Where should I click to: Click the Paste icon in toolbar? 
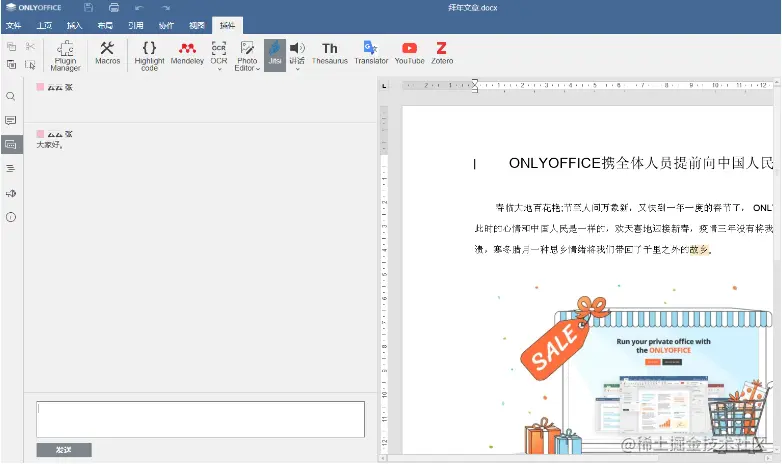tap(11, 64)
